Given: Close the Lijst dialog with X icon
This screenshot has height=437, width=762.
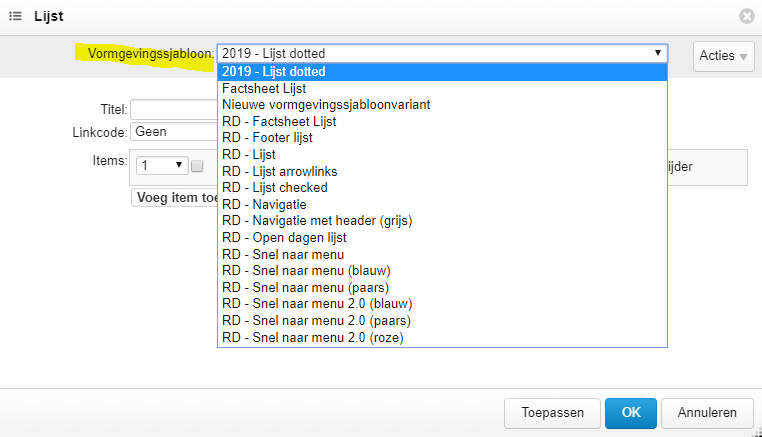Looking at the screenshot, I should 746,16.
